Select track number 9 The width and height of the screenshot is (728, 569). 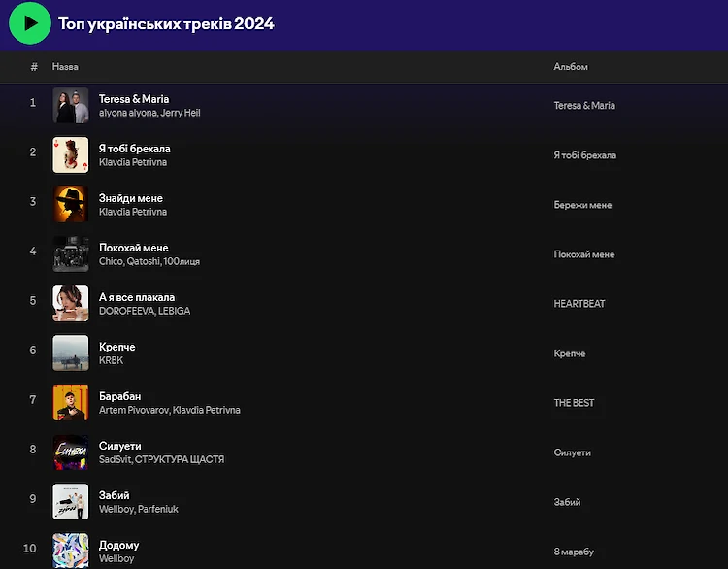pyautogui.click(x=33, y=499)
